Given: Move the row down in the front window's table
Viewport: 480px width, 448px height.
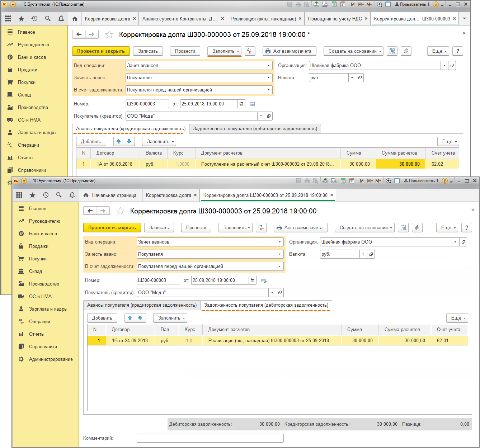Looking at the screenshot, I should [x=140, y=318].
